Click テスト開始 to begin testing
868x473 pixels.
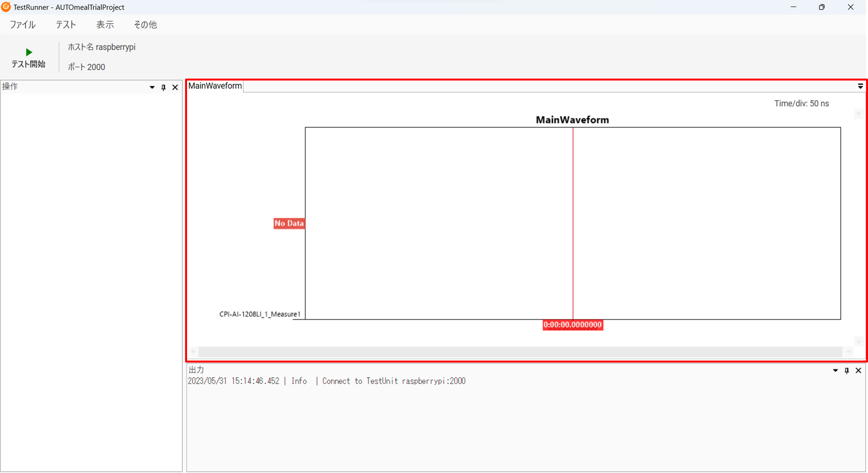coord(29,63)
